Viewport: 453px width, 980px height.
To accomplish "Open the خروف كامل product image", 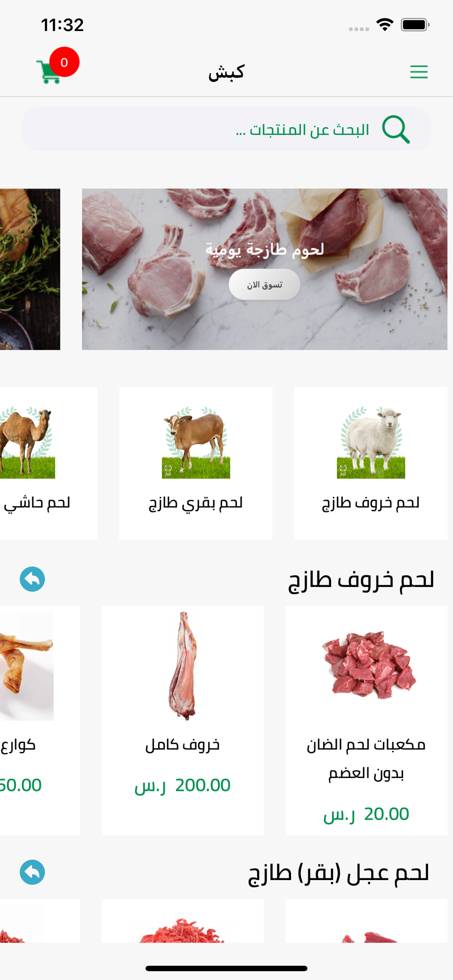I will [183, 665].
